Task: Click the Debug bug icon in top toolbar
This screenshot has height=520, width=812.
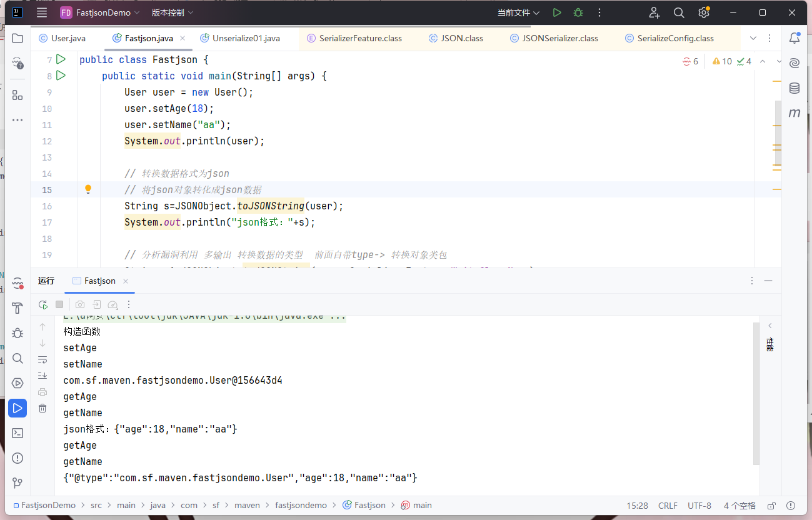Action: tap(578, 12)
